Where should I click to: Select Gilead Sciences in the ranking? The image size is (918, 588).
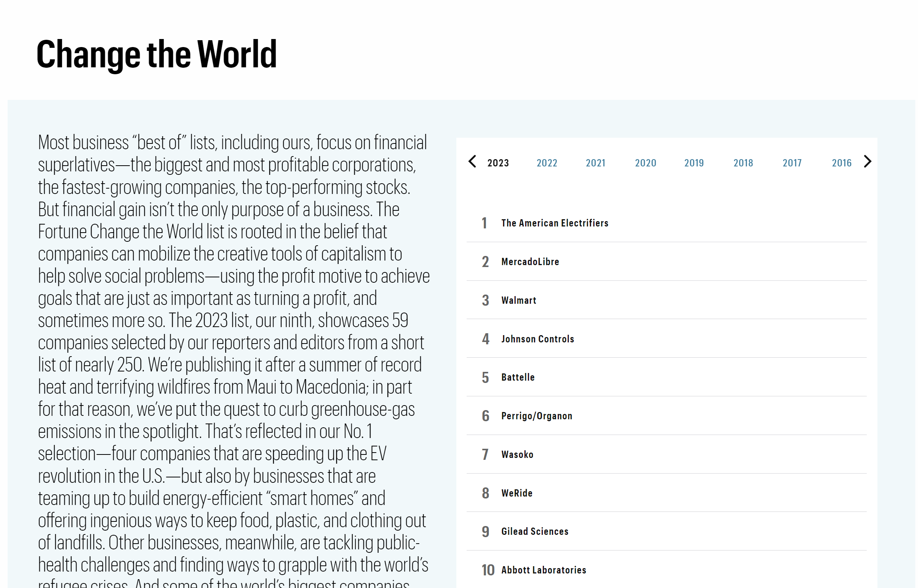[535, 531]
